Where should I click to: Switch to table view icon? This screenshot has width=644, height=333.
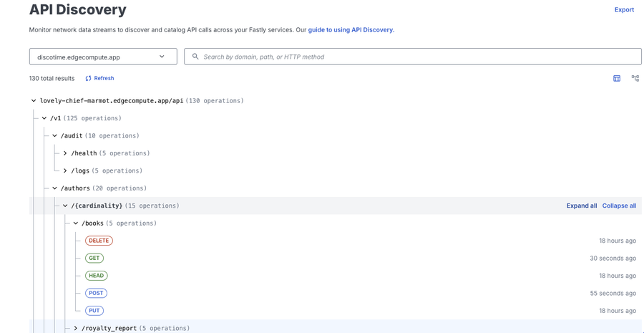pos(617,79)
